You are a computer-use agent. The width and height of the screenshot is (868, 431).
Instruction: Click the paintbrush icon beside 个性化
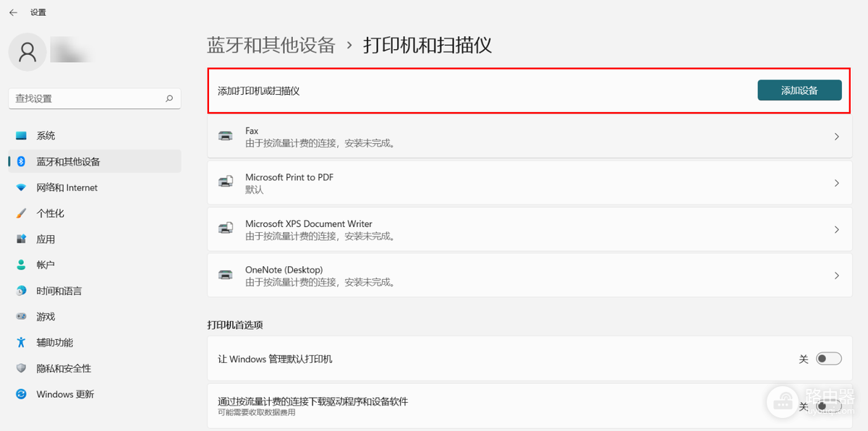(21, 213)
